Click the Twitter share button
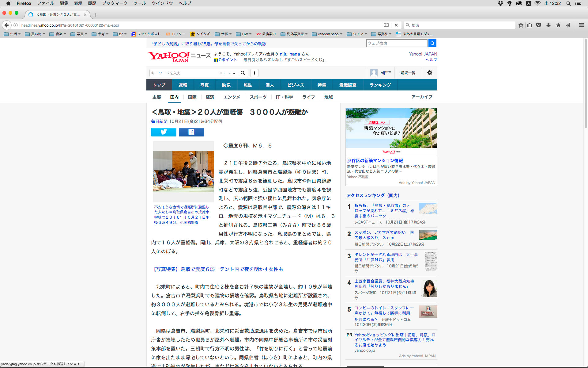 164,132
